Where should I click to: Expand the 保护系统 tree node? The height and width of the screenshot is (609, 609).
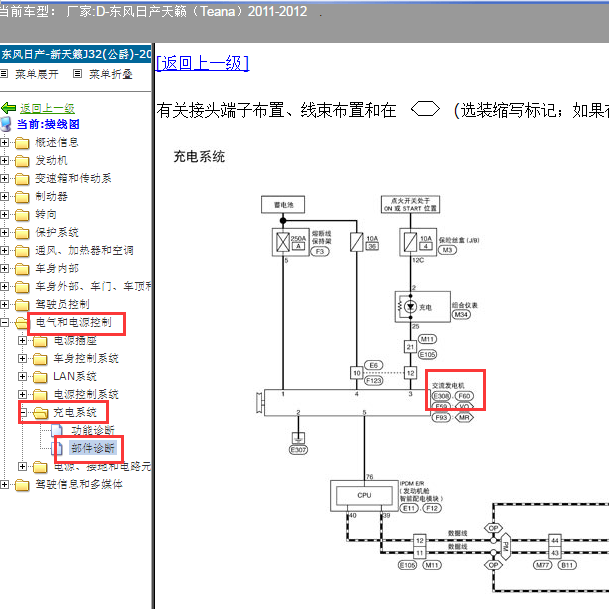coord(4,232)
